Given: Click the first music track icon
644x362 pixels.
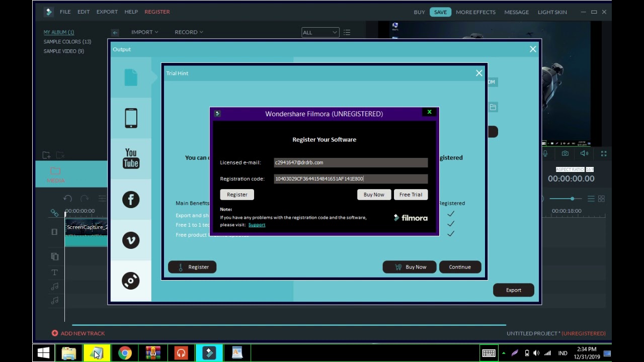Looking at the screenshot, I should [x=54, y=287].
